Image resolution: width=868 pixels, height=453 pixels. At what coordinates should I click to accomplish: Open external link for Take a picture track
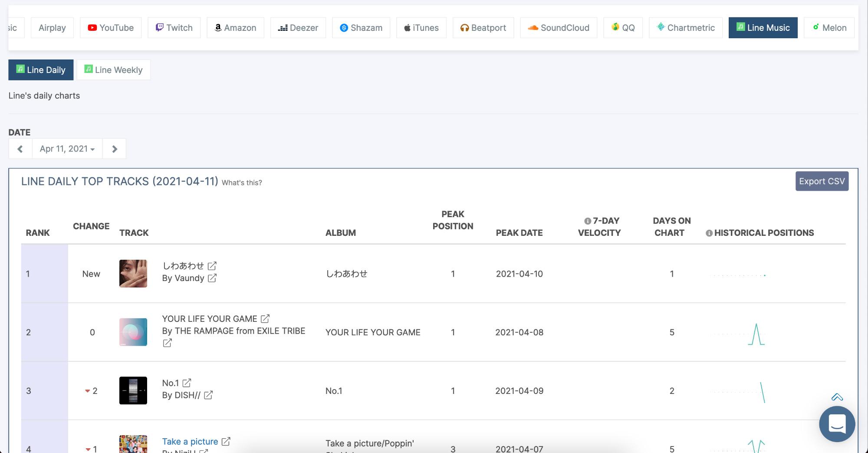(x=226, y=442)
